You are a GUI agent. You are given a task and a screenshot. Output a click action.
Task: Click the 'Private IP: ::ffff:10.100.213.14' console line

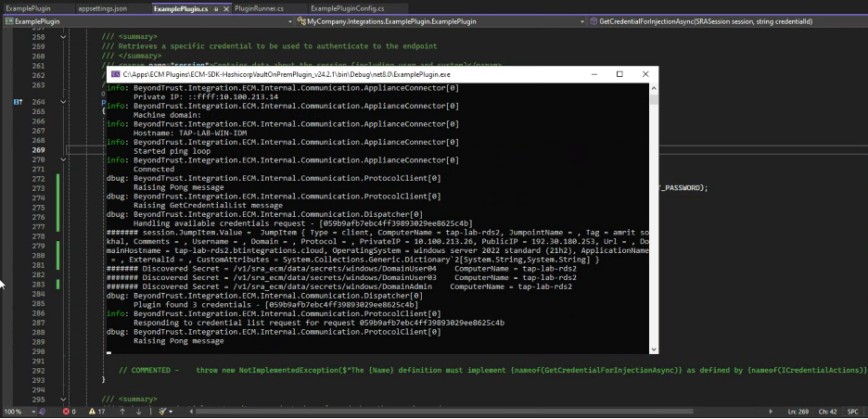(x=205, y=96)
